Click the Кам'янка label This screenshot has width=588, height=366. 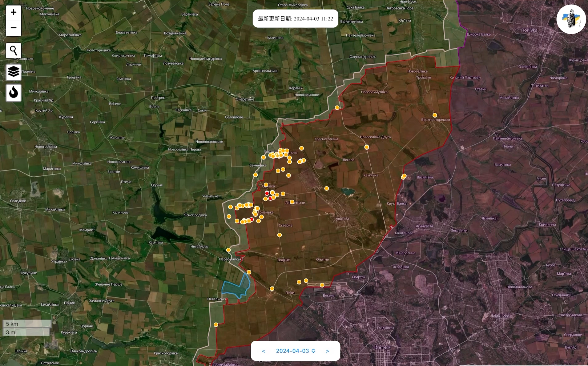[371, 175]
